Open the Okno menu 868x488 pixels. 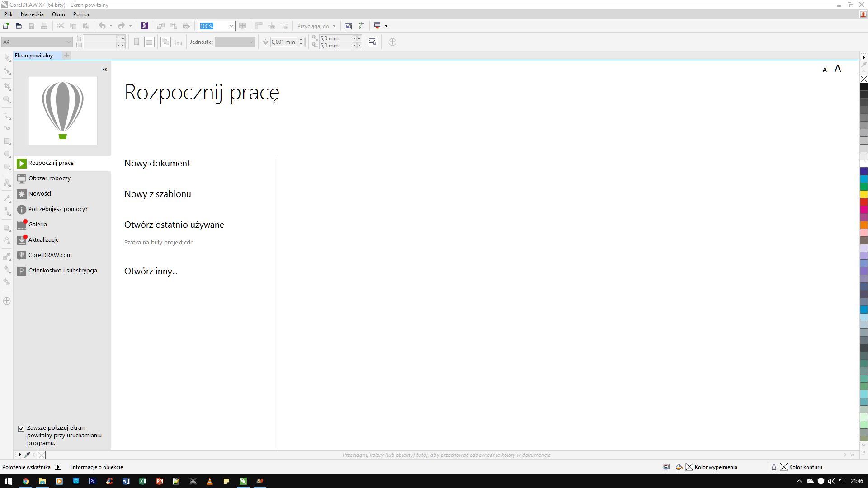[58, 14]
